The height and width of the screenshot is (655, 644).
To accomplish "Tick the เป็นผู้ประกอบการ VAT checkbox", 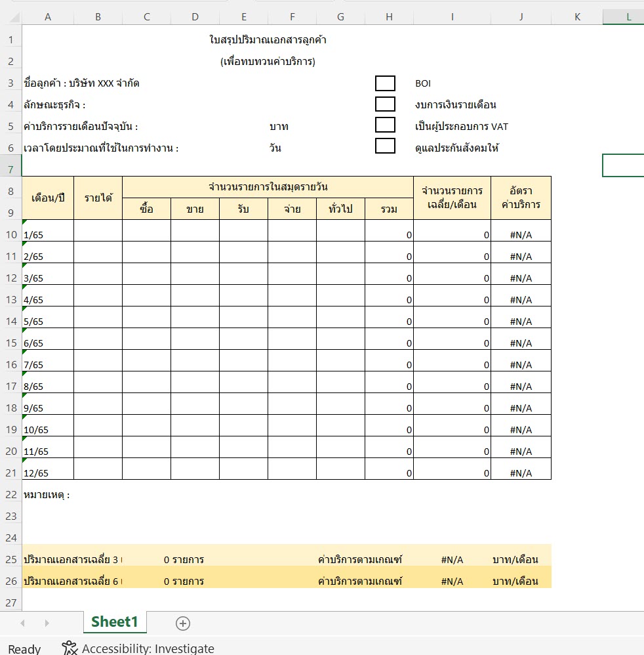I will click(385, 125).
